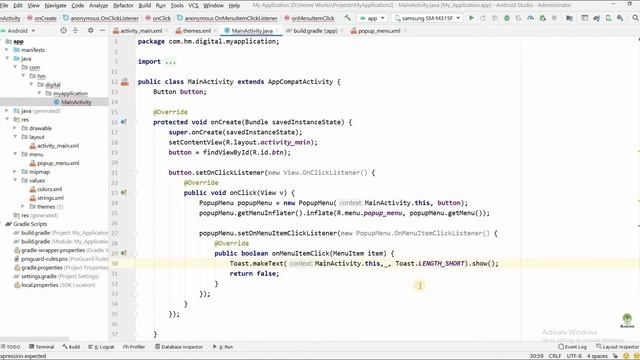Hide the Project panel with minus icon

(x=102, y=30)
